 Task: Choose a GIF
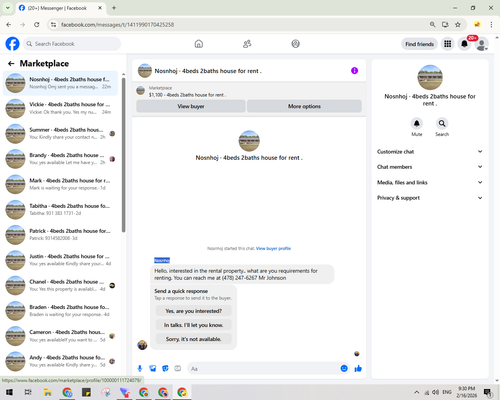coord(178,368)
